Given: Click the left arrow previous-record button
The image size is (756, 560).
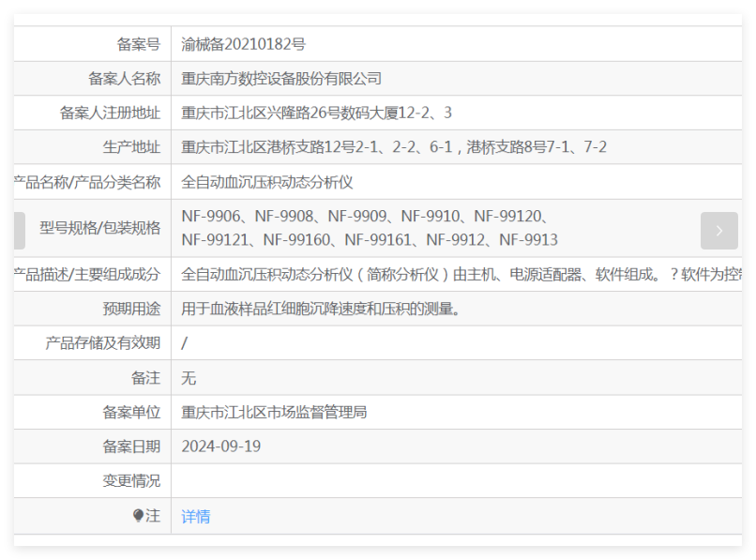Looking at the screenshot, I should click(20, 231).
